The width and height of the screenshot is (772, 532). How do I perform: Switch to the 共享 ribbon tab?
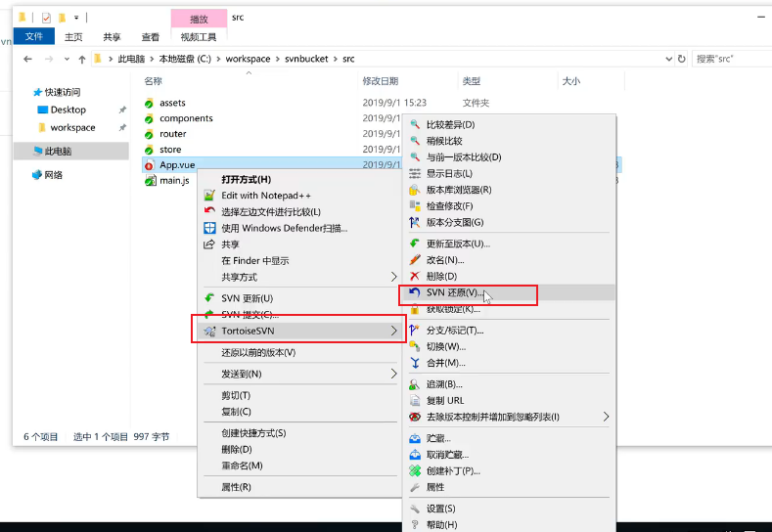pos(112,37)
